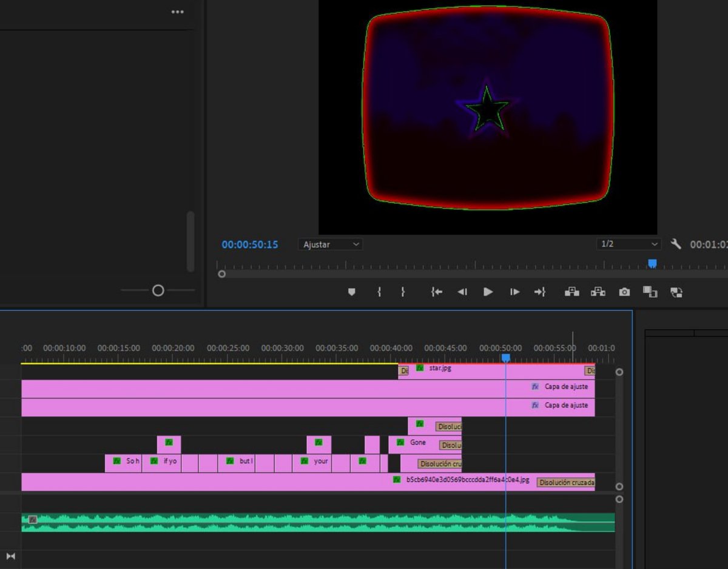Select the lower Capa de ajuste clip

308,408
